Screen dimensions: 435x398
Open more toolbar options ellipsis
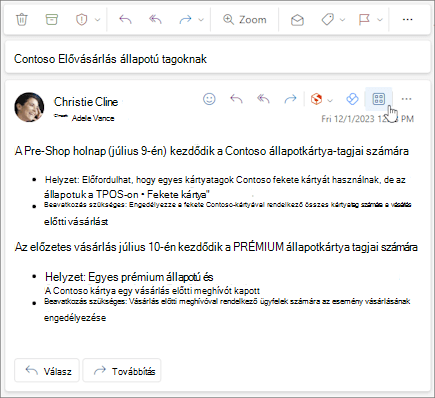(x=407, y=20)
